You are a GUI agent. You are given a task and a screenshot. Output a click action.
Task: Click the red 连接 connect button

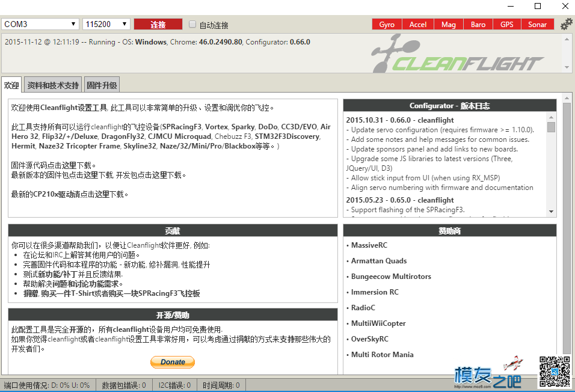pyautogui.click(x=158, y=24)
